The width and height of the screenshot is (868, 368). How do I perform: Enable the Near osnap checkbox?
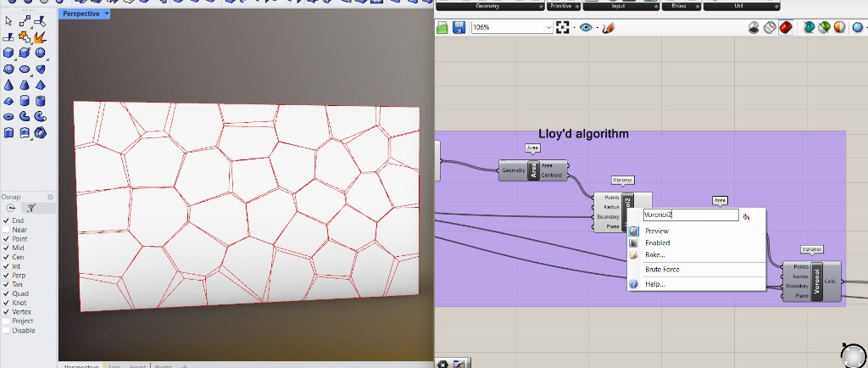pos(6,230)
